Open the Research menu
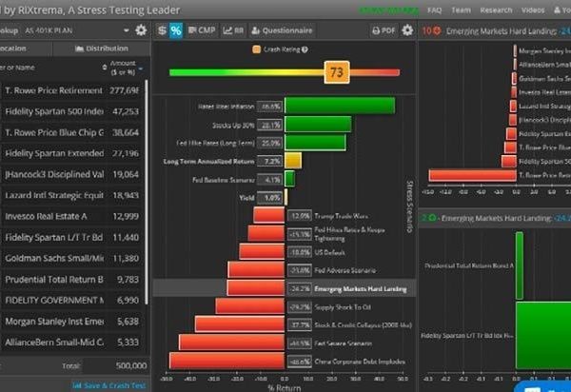This screenshot has height=392, width=571. 496,10
